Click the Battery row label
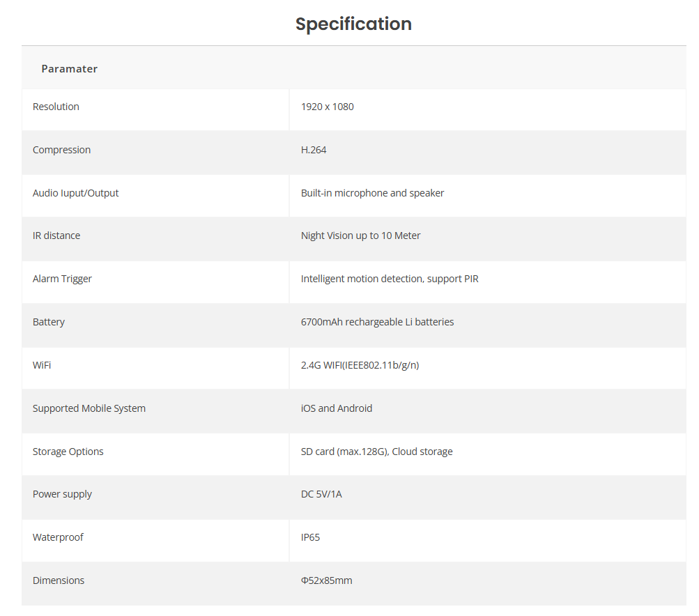699x616 pixels. 48,322
